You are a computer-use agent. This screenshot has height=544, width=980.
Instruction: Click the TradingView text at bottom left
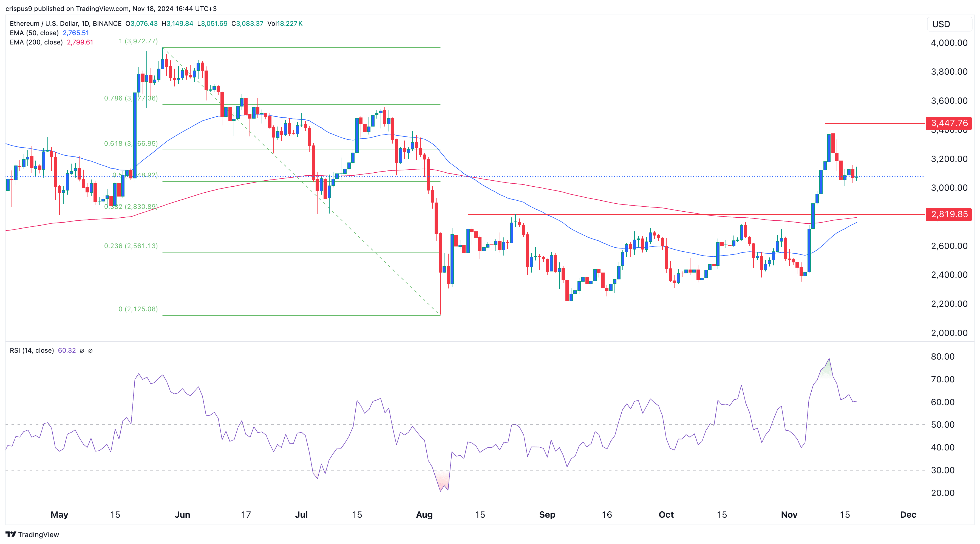38,534
